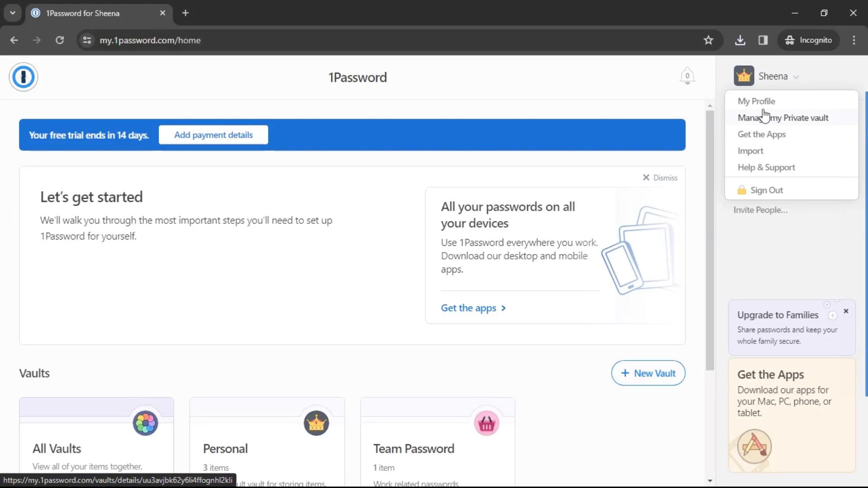Click the 1Password logo icon

pos(23,76)
